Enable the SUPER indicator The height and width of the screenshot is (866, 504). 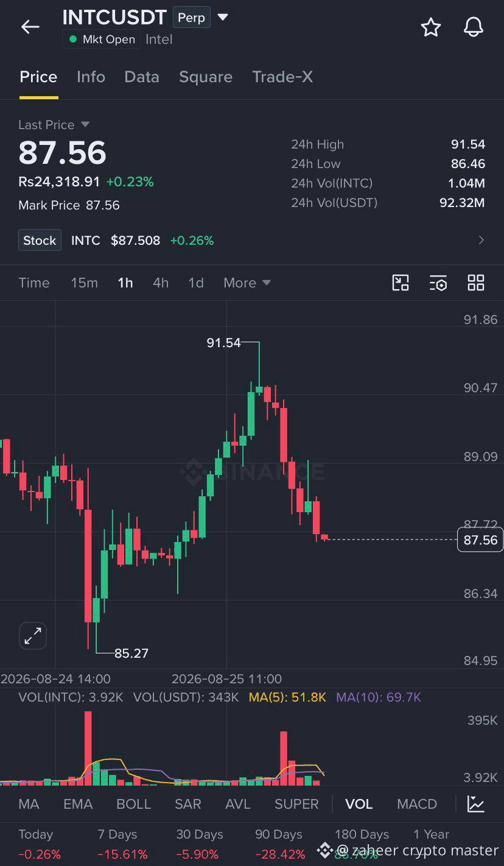(296, 804)
